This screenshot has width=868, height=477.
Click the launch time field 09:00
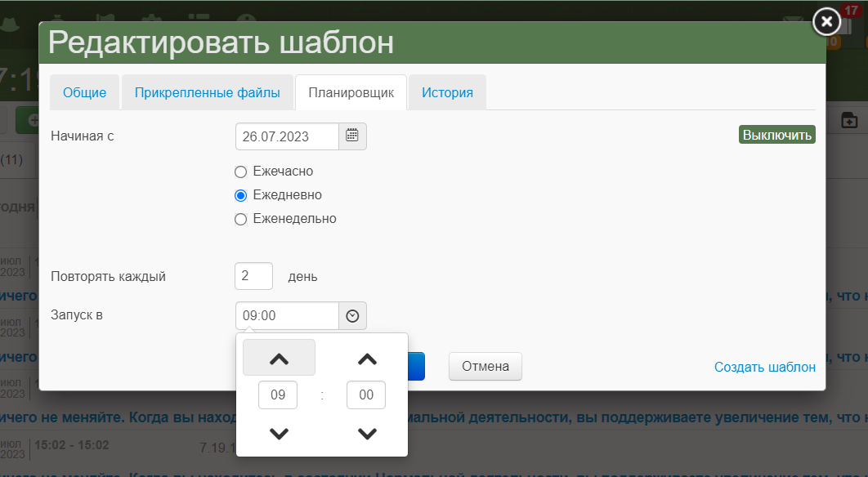click(288, 315)
